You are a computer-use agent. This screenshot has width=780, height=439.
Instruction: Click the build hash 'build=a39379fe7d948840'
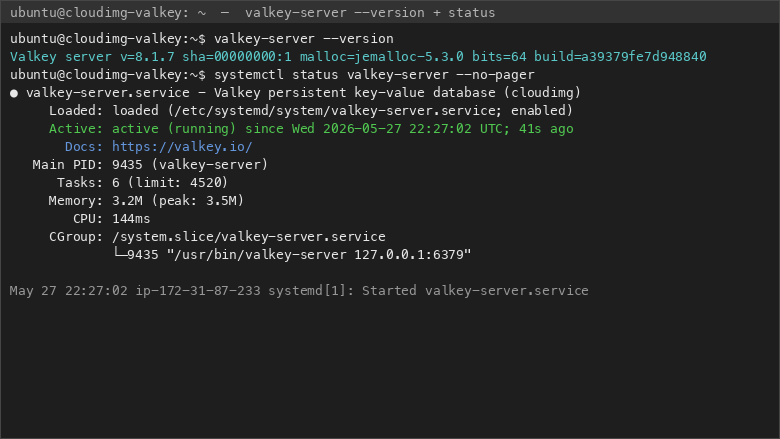620,57
